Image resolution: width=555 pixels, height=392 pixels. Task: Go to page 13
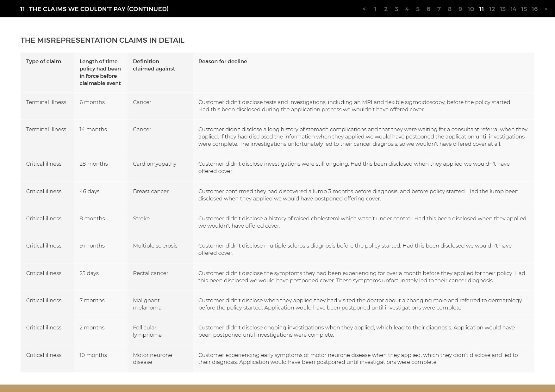tap(503, 9)
